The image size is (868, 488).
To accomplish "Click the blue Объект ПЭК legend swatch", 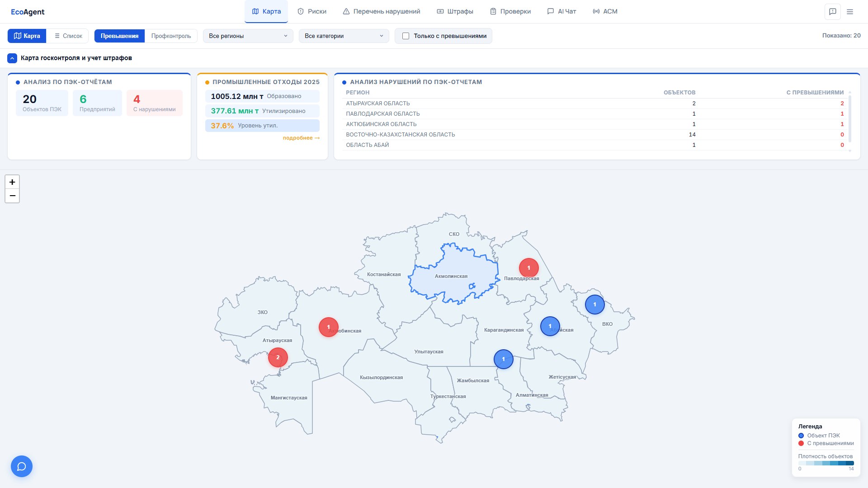I will [x=801, y=436].
